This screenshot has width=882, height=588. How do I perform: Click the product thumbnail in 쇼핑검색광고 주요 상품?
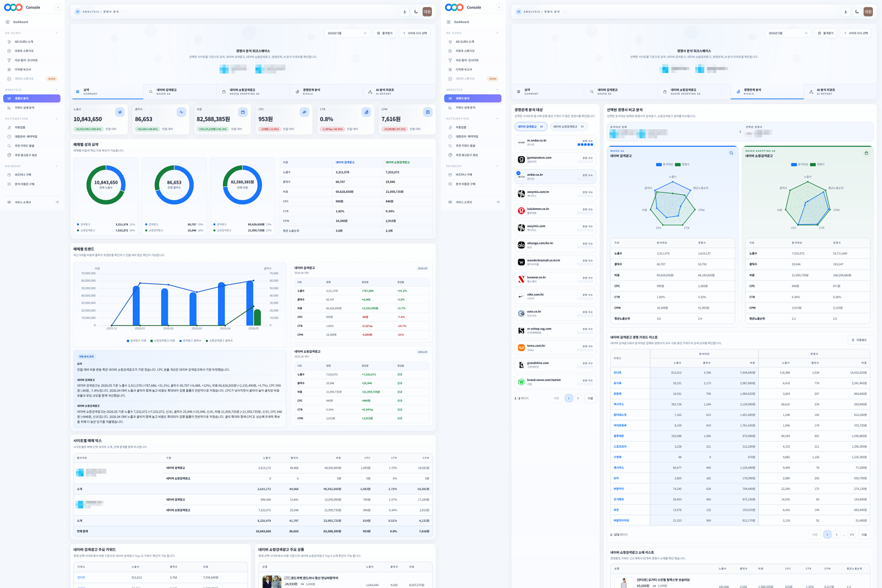(x=272, y=582)
